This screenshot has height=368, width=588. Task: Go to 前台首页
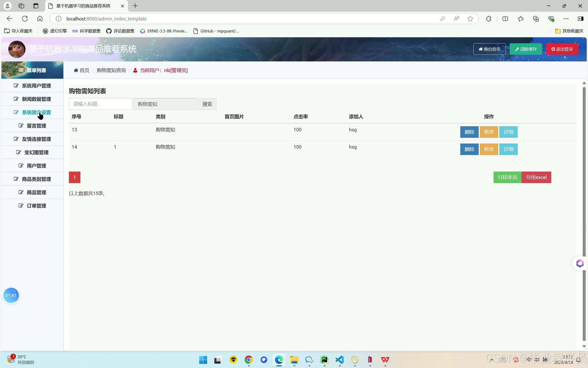point(489,49)
